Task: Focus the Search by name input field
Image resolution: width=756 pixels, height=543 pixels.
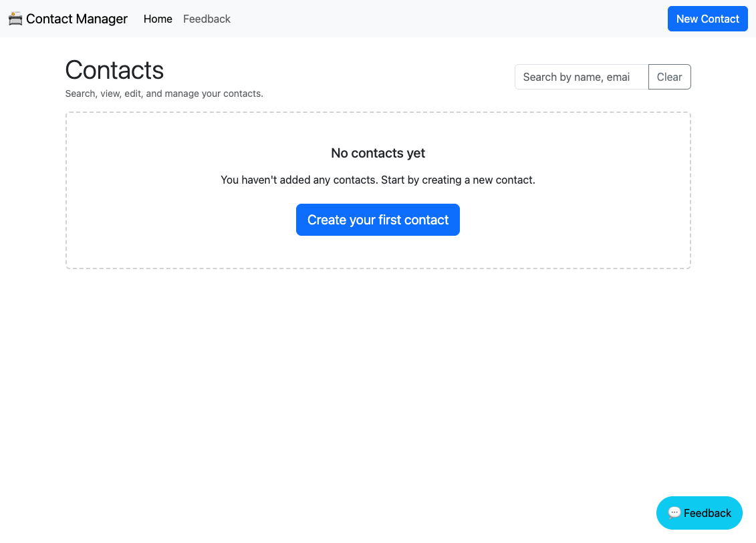Action: click(582, 77)
